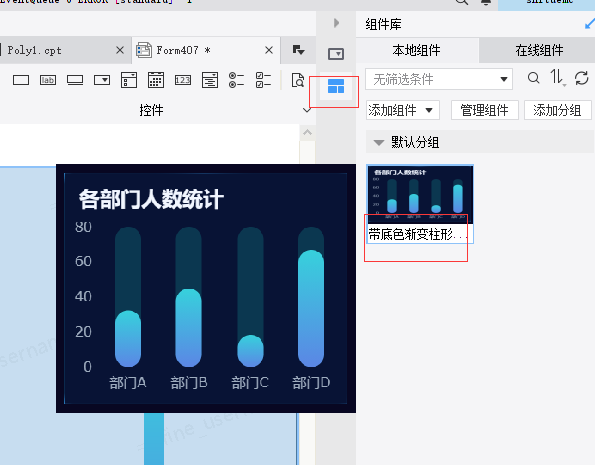
Task: Expand the 控件 widget panel chevron
Action: coord(307,110)
